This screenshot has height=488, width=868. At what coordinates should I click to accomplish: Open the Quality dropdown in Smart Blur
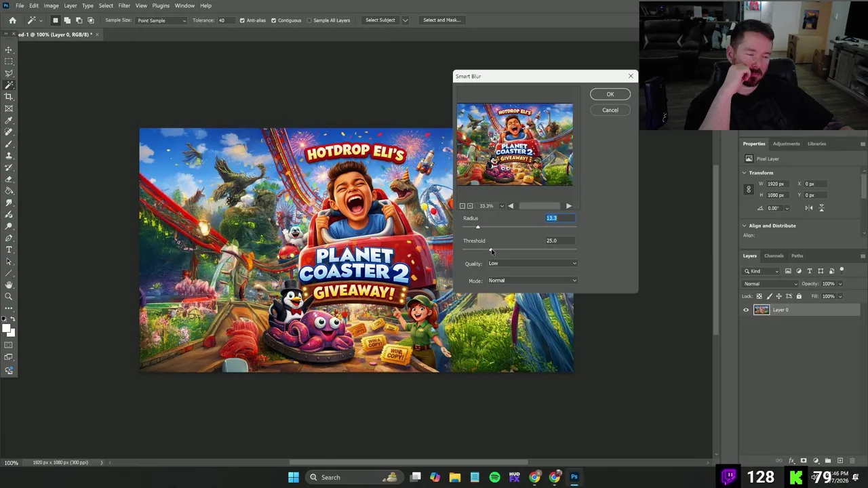point(532,264)
